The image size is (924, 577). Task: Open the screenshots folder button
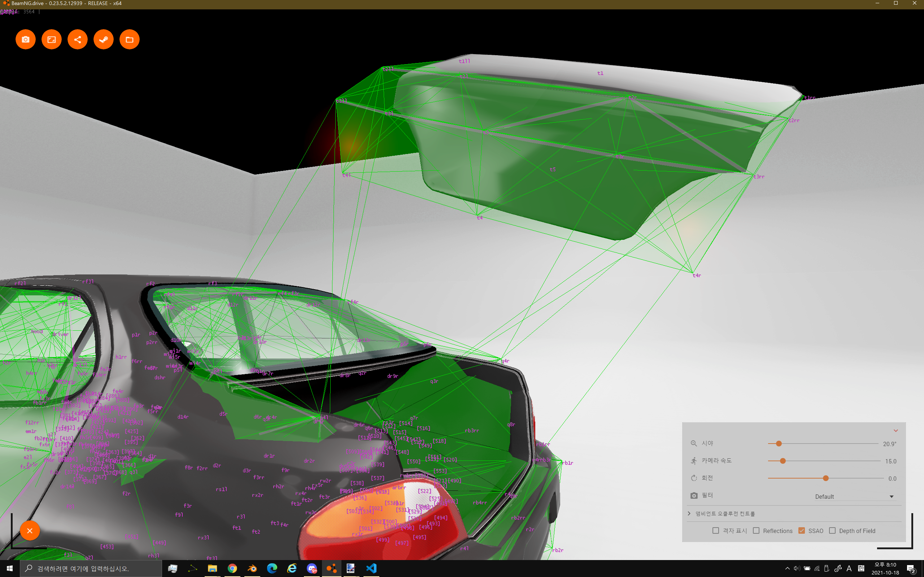tap(130, 39)
